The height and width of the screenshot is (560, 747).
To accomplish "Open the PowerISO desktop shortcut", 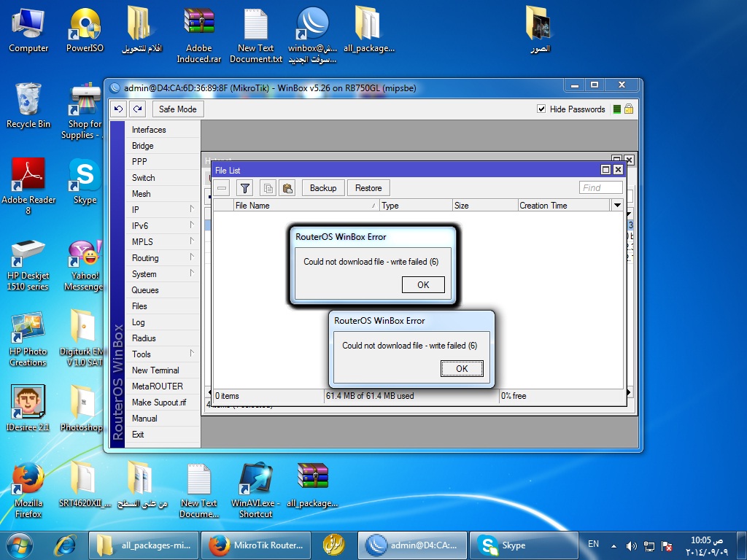I will point(85,30).
